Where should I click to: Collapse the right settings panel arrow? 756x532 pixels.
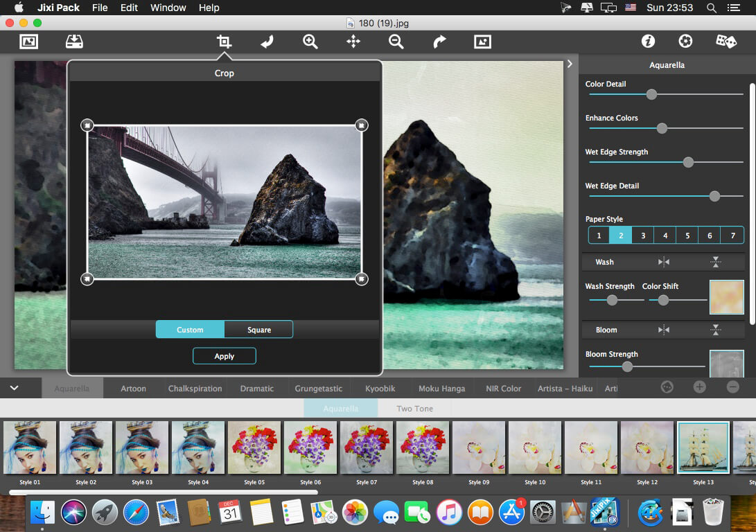pos(570,64)
